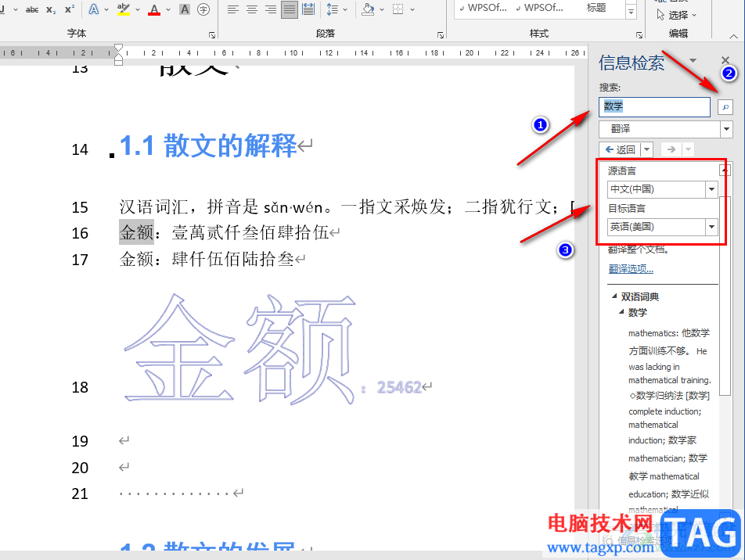
Task: Apply paragraph shading with the paint bucket icon
Action: pos(368,9)
